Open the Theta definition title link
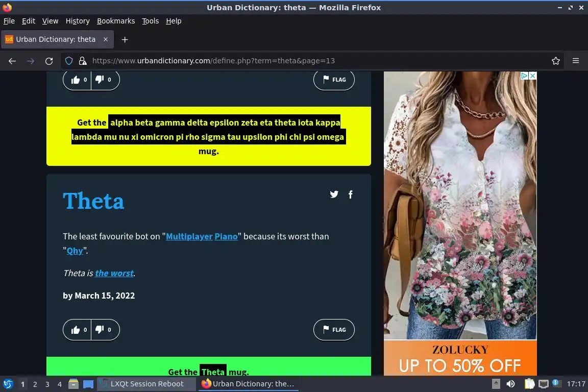Viewport: 588px width, 392px height. click(93, 201)
